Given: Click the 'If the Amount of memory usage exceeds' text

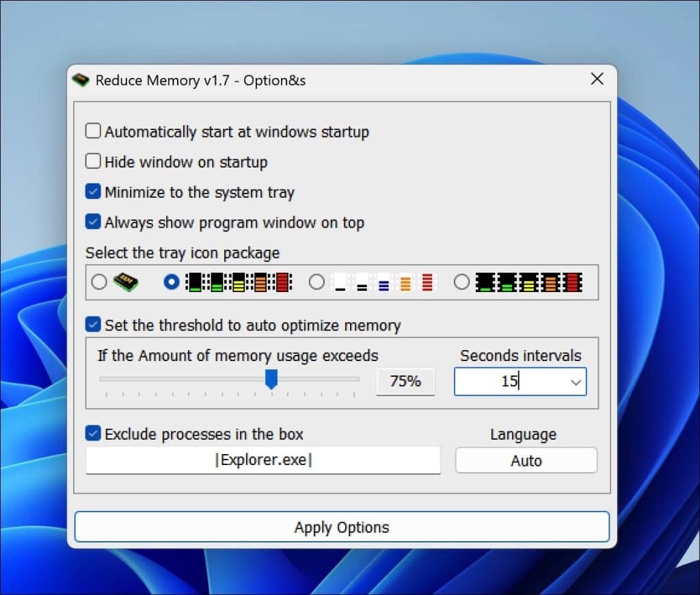Looking at the screenshot, I should coord(238,356).
